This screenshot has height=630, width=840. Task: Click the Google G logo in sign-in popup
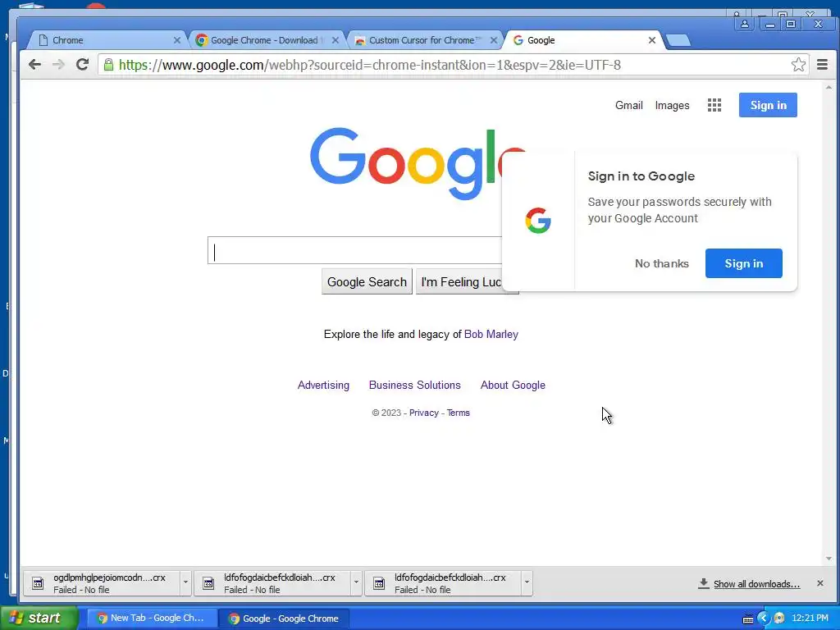click(x=538, y=220)
